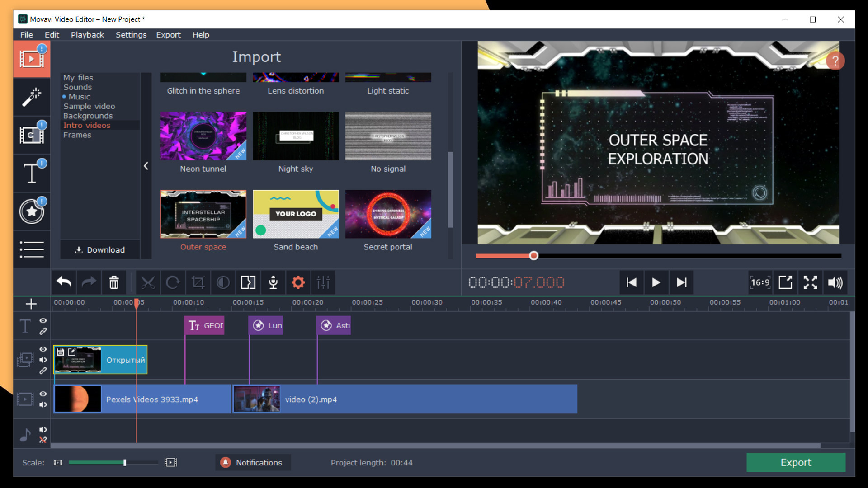Select the Crop tool in the toolbar

198,282
